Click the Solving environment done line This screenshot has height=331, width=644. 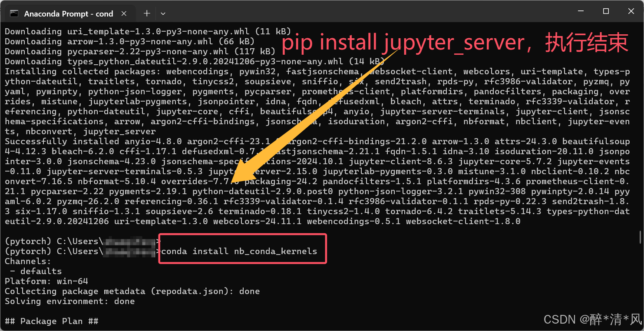coord(69,301)
